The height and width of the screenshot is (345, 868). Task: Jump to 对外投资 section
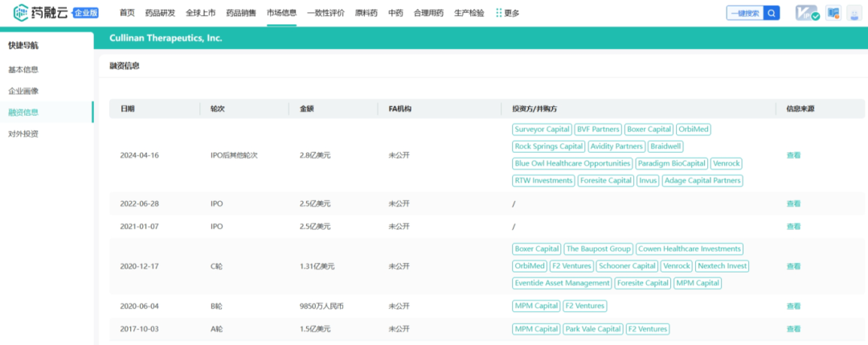23,133
